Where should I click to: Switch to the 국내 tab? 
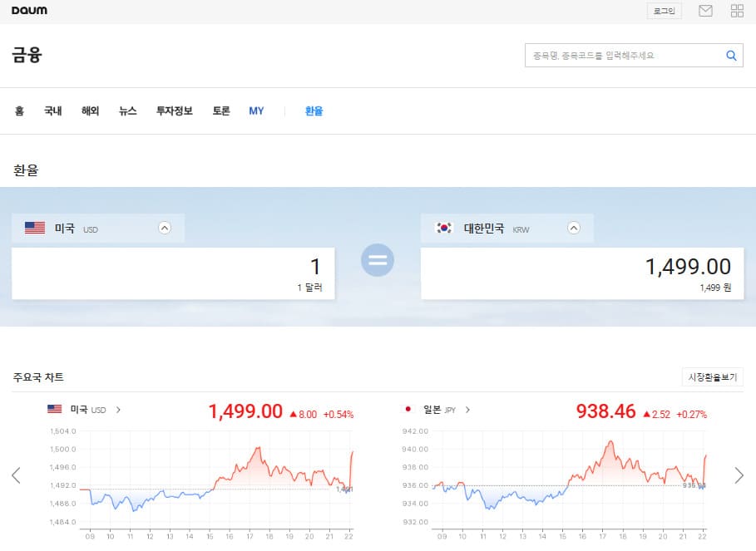53,111
